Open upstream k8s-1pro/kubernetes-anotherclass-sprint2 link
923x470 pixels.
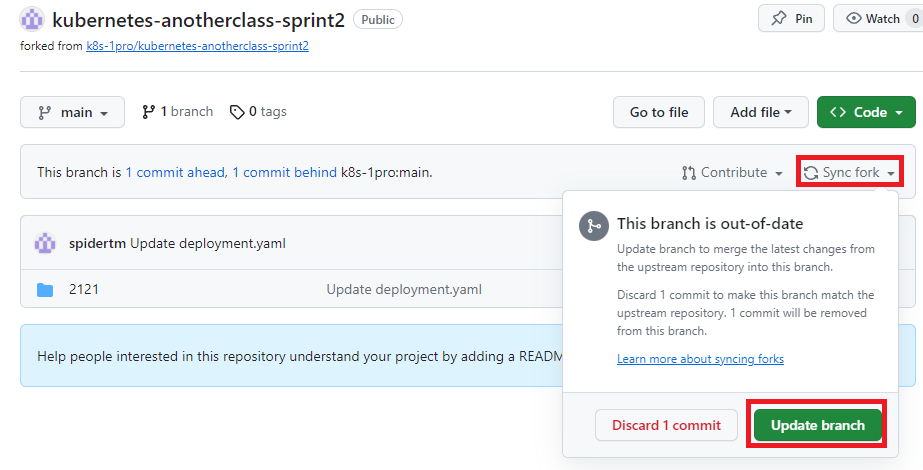point(197,46)
